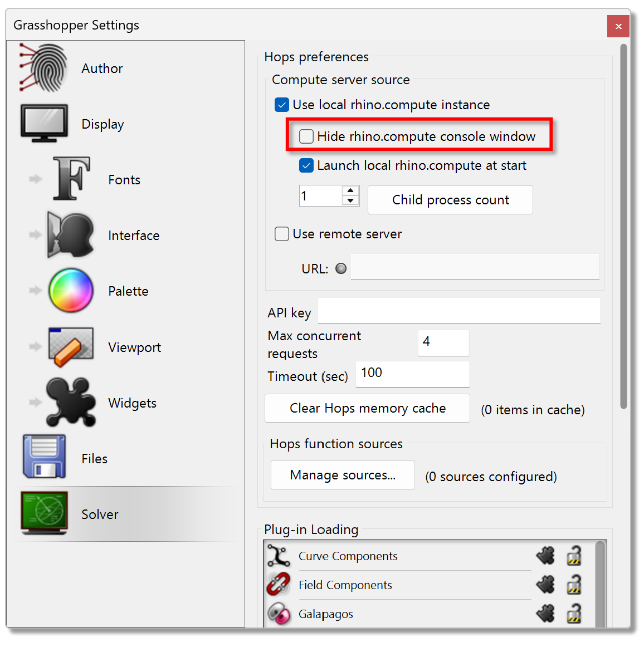644x647 pixels.
Task: Uncheck Use local rhino.compute instance
Action: (x=281, y=105)
